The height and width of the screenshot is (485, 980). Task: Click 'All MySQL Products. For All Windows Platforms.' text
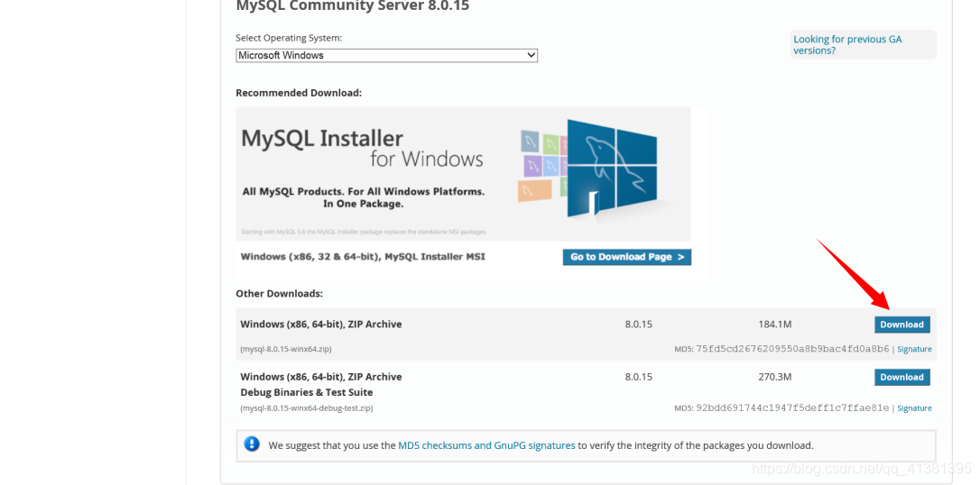363,192
